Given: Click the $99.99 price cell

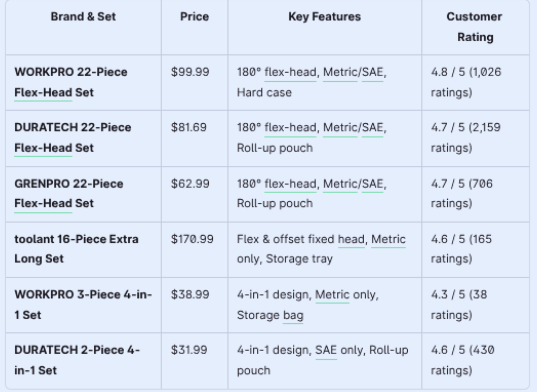Looking at the screenshot, I should coord(190,72).
